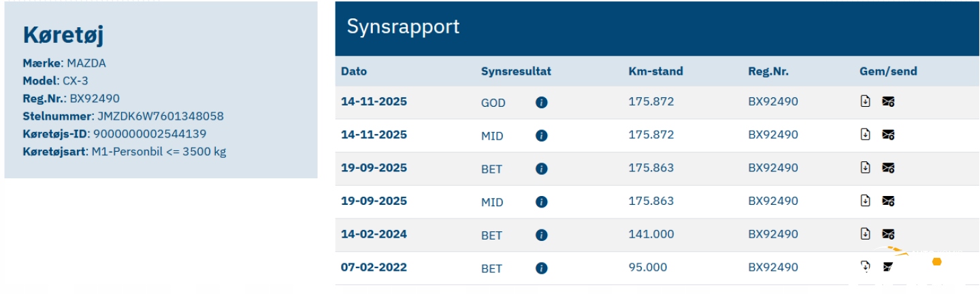The width and height of the screenshot is (980, 294).
Task: Open the 14-02-2024 date entry
Action: tap(374, 234)
